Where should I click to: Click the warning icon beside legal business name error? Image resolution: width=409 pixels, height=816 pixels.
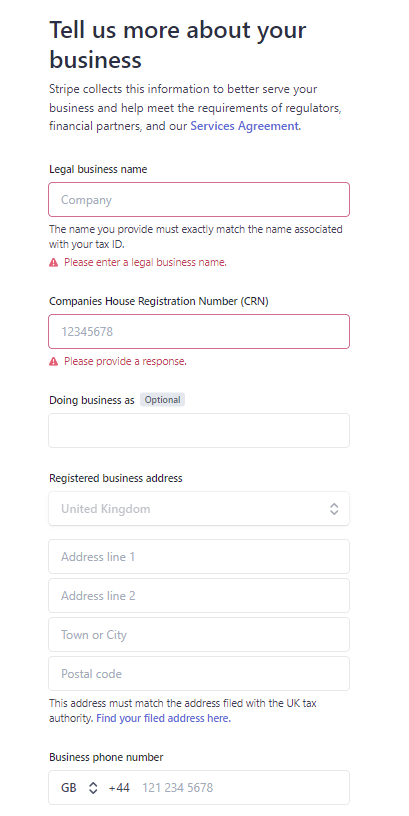[x=53, y=263]
